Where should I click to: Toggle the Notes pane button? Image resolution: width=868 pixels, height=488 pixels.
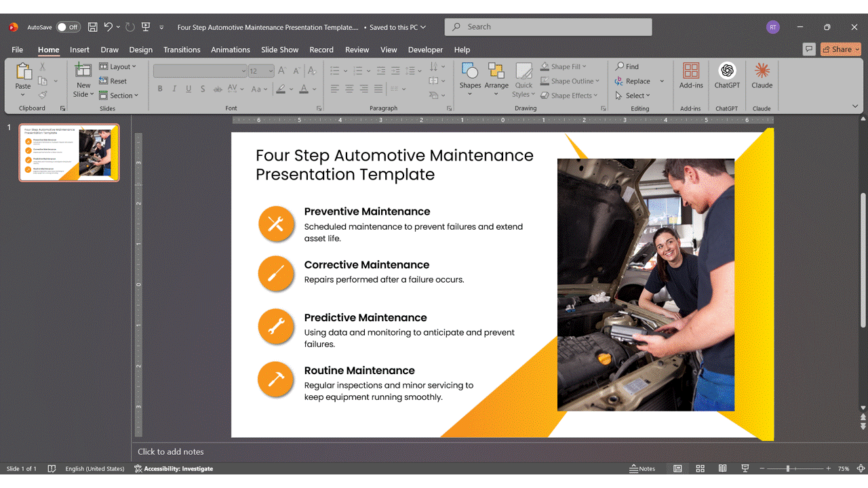pyautogui.click(x=642, y=468)
